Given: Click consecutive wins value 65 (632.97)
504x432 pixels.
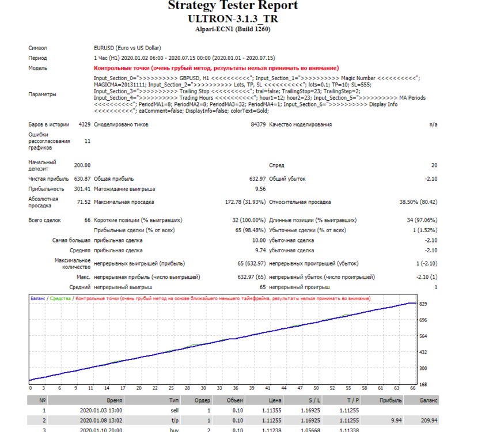Looking at the screenshot, I should (252, 264).
